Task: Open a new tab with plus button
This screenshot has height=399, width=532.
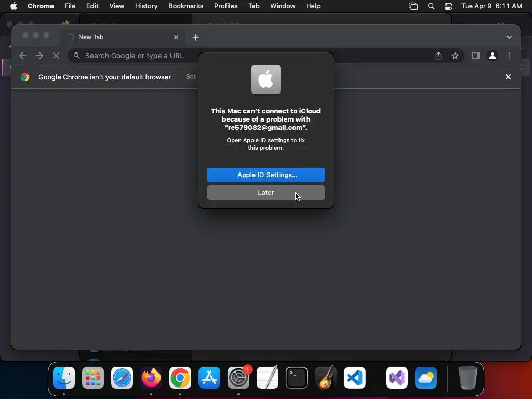Action: coord(196,37)
